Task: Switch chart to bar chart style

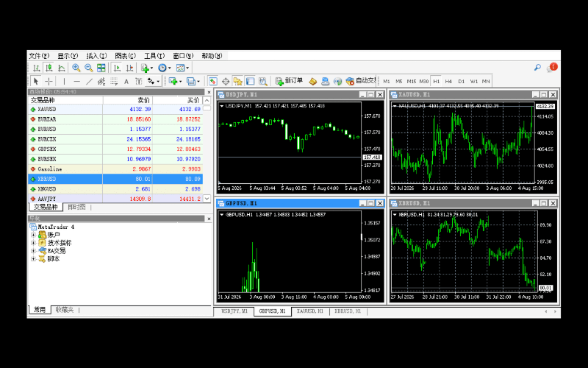Action: point(36,68)
